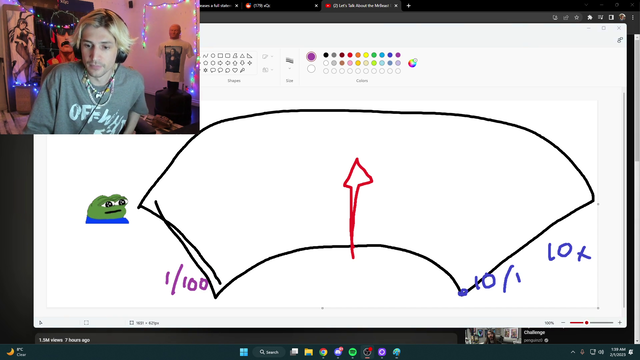This screenshot has width=640, height=360.
Task: Click Paint's zoom out minus button
Action: (563, 322)
